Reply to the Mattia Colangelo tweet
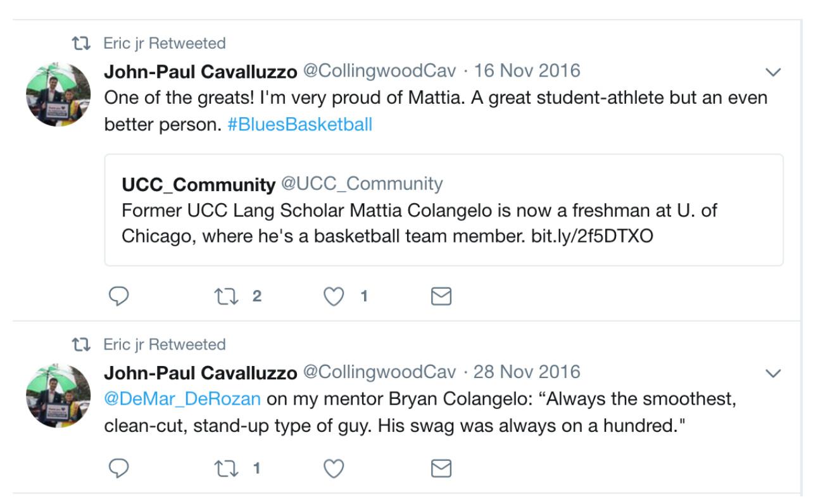 [118, 296]
